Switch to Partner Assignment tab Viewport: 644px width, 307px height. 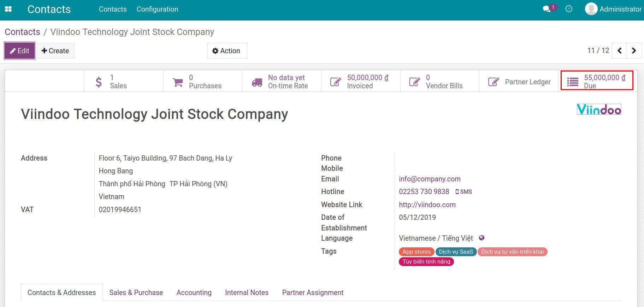pyautogui.click(x=313, y=293)
